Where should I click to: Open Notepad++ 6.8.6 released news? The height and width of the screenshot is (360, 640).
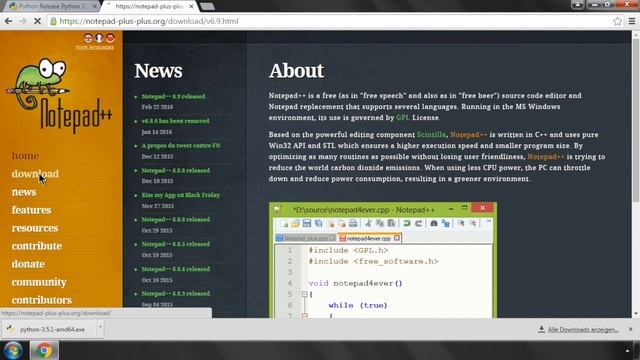tap(176, 220)
